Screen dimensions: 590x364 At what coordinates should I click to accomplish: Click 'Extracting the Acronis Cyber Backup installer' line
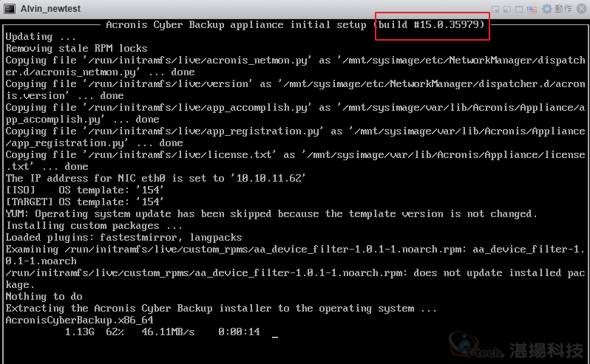[221, 309]
